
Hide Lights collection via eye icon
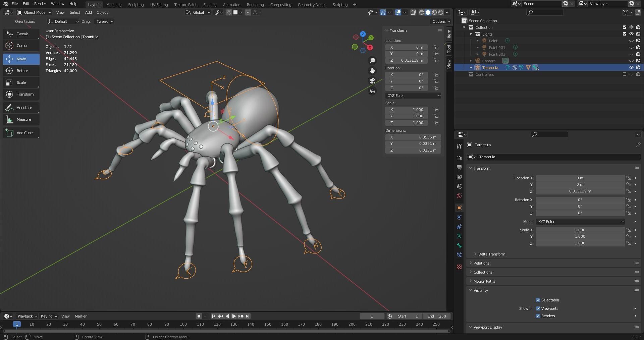click(631, 34)
